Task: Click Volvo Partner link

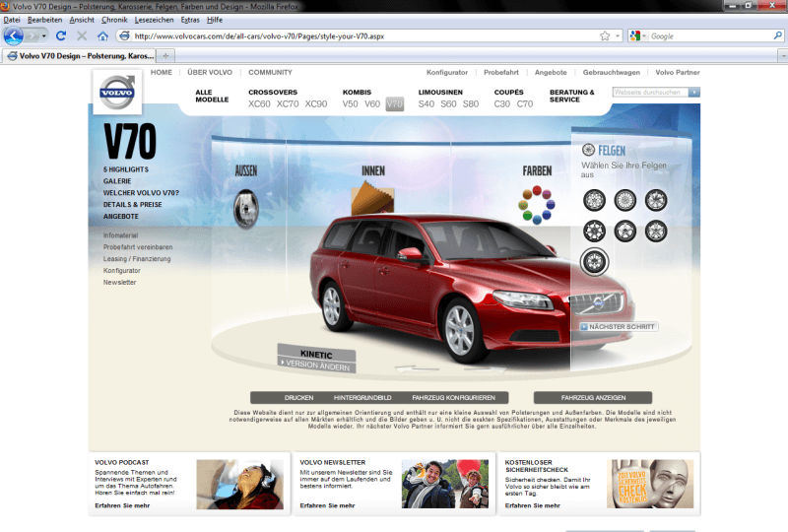Action: [678, 72]
